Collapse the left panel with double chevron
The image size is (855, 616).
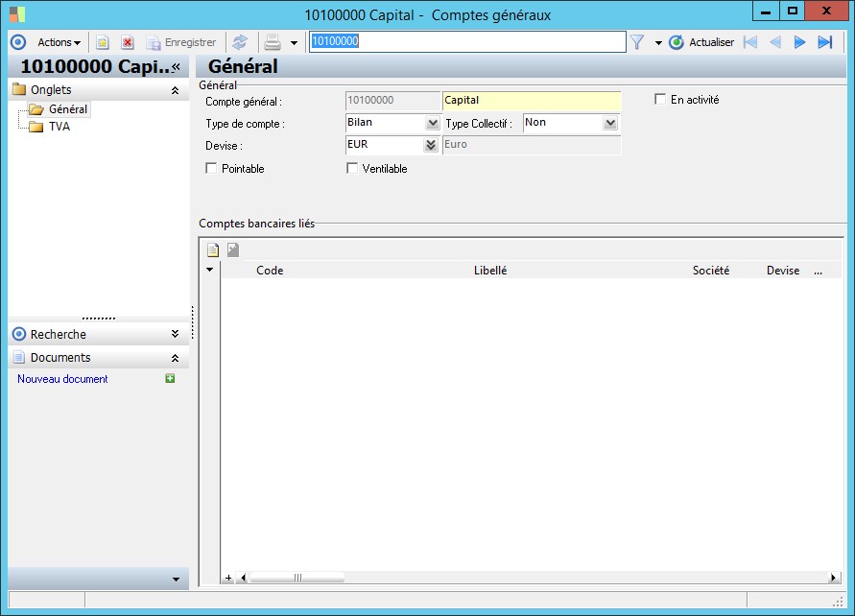(x=177, y=66)
